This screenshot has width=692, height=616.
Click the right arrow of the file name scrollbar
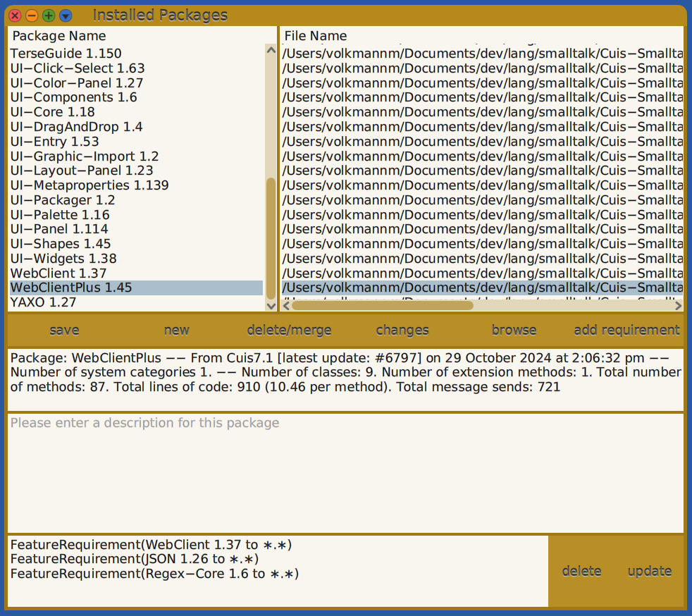click(679, 306)
